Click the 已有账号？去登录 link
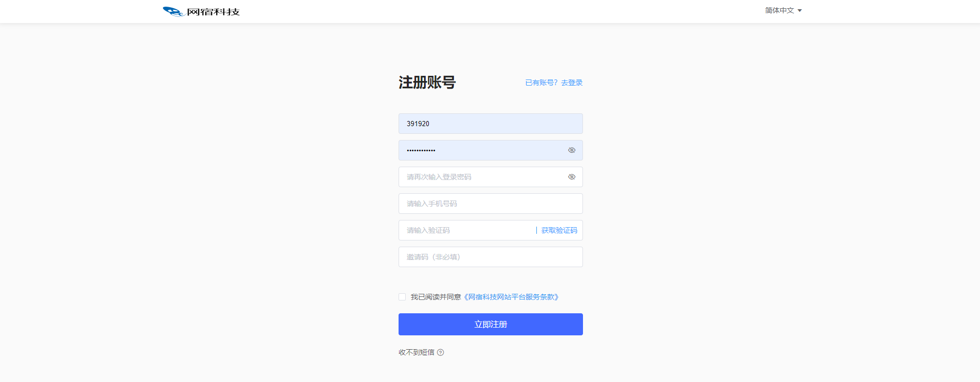 click(x=554, y=83)
